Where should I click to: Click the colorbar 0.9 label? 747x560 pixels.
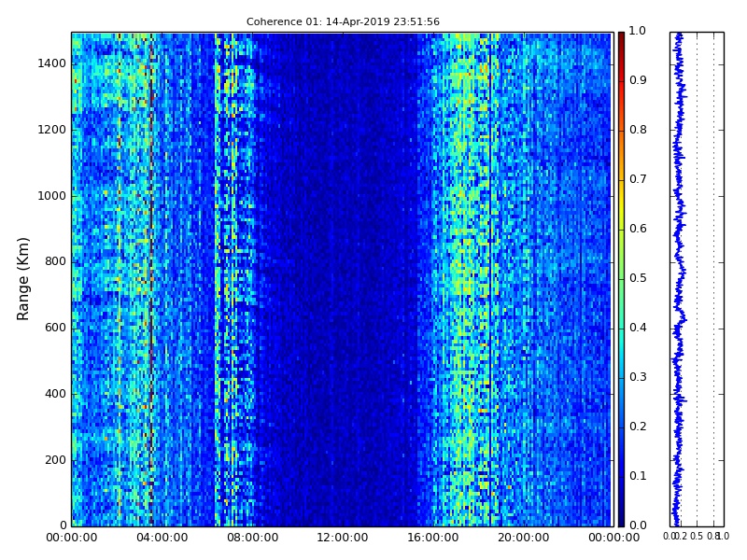click(x=638, y=80)
